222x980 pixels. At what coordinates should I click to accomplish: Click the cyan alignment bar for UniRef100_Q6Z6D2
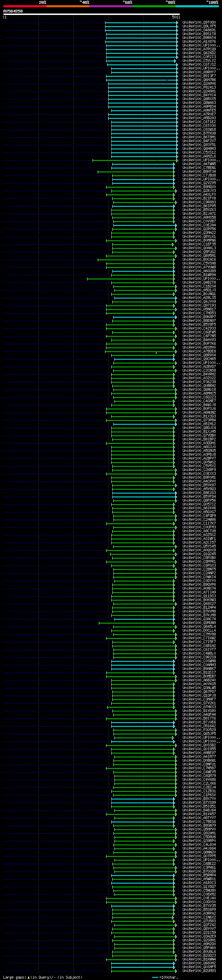coord(142,53)
